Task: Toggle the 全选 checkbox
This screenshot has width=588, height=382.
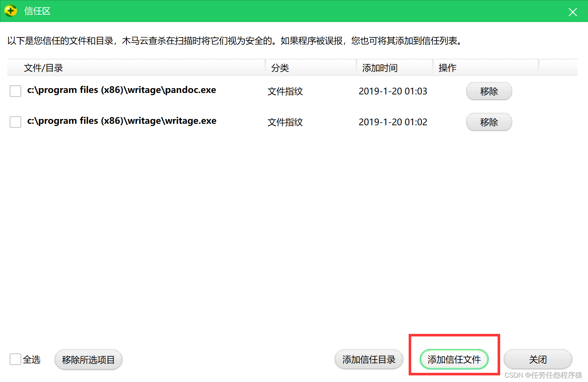Action: 15,359
